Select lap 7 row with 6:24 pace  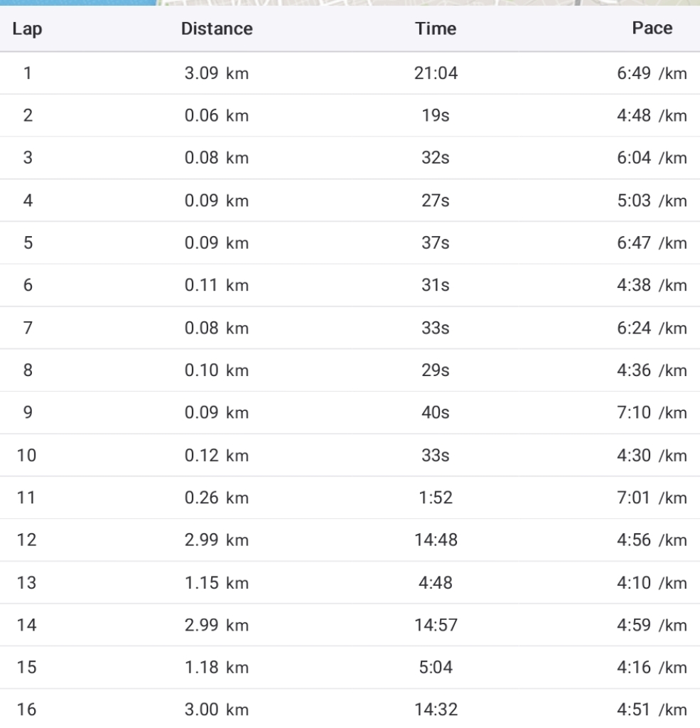coord(350,328)
